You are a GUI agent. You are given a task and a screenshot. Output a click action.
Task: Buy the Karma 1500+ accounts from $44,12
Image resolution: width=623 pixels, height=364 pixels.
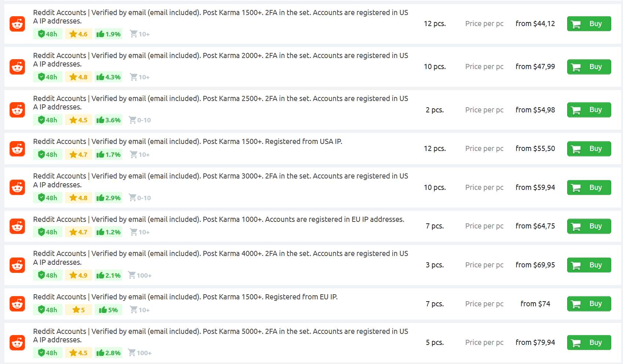[x=589, y=24]
